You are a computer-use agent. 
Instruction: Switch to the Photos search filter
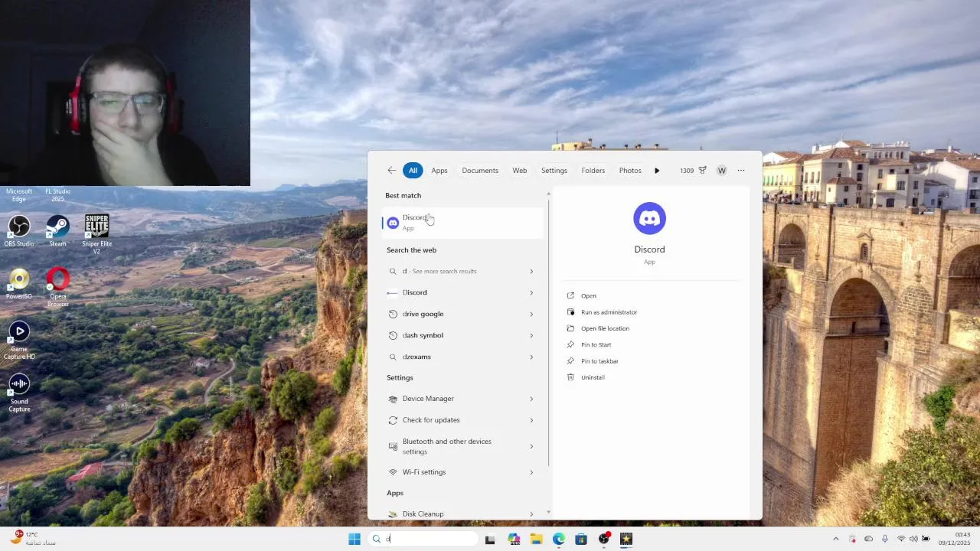point(630,170)
